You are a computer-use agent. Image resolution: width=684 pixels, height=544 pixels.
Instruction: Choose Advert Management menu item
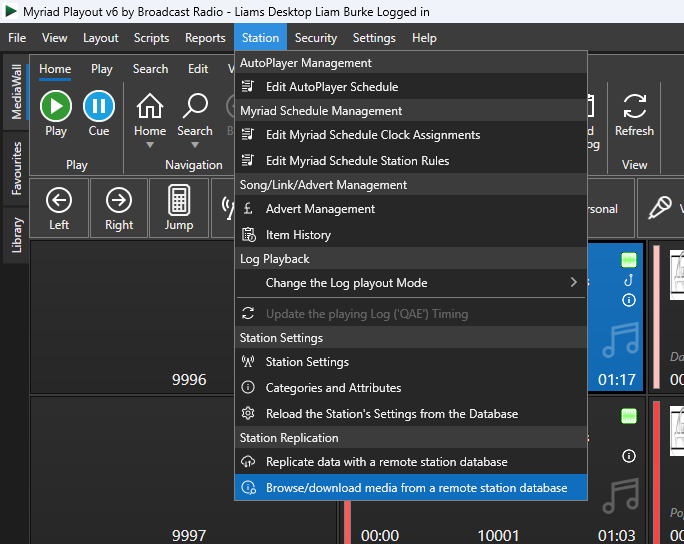411,209
